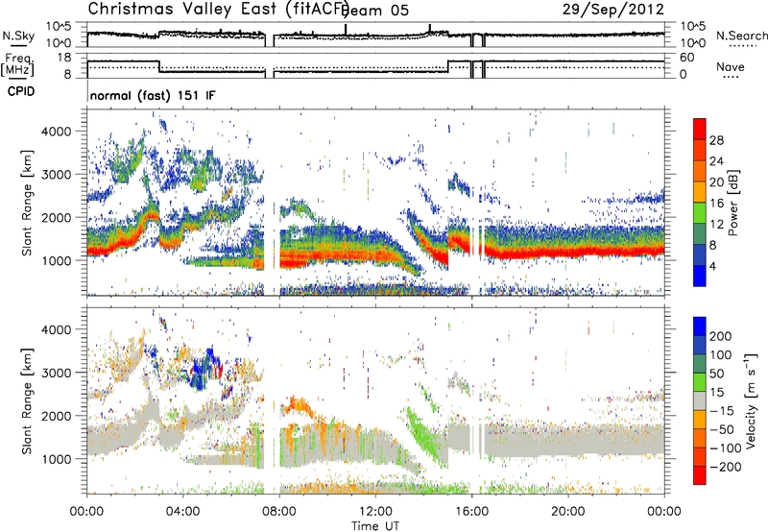Click the Power colorbar segment below 4
This screenshot has height=532, width=768.
coord(700,276)
